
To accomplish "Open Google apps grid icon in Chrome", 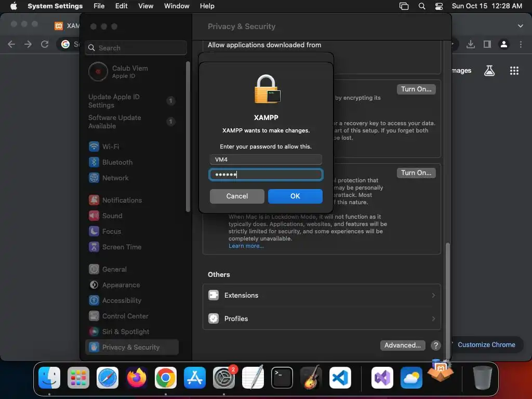I will click(514, 71).
